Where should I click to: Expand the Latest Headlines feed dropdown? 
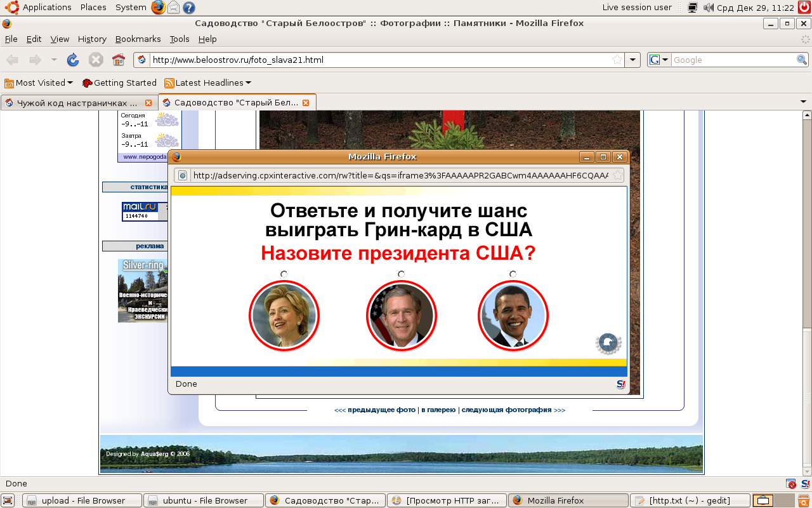tap(208, 83)
